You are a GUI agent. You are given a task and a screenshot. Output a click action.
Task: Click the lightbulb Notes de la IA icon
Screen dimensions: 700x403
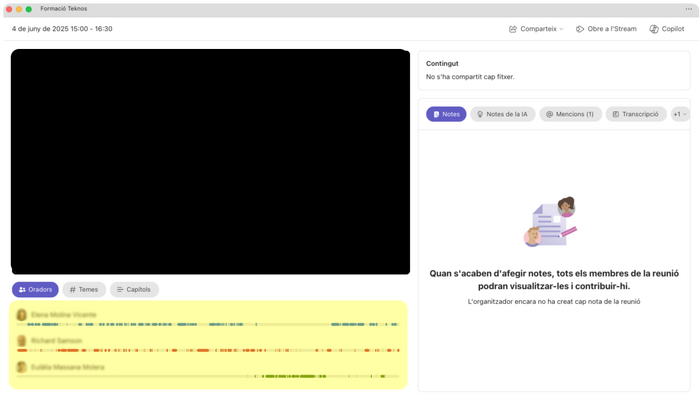pyautogui.click(x=480, y=114)
